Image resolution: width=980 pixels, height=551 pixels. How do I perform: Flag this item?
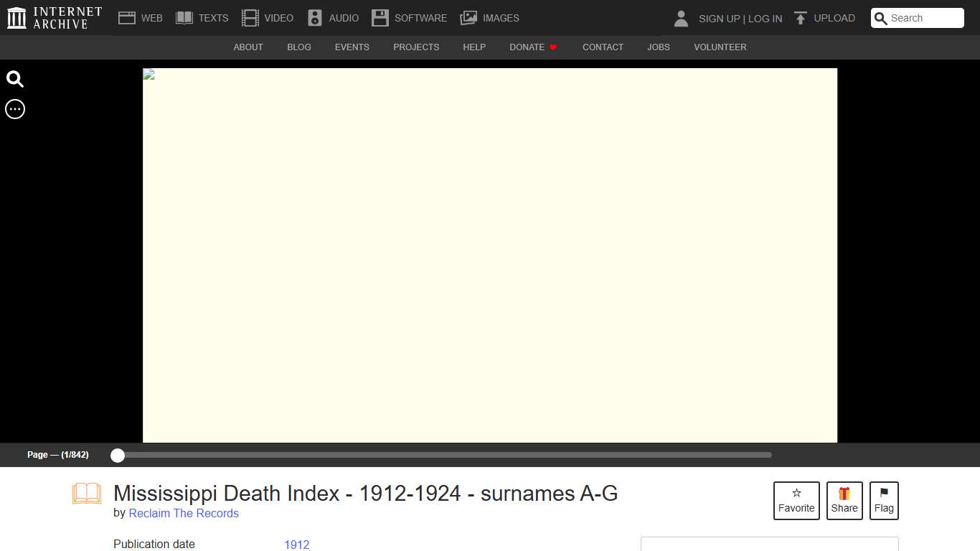pos(884,500)
